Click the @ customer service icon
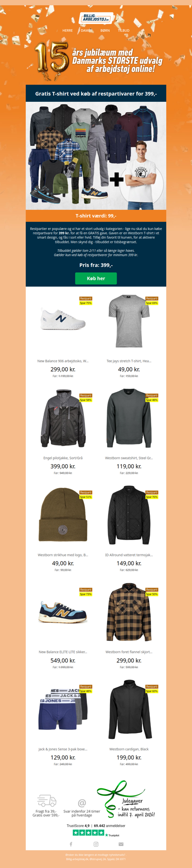 [x=82, y=803]
